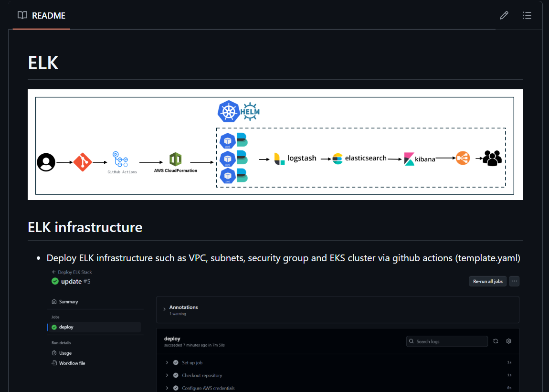This screenshot has width=549, height=392.
Task: Click the pencil edit README icon
Action: [x=504, y=15]
